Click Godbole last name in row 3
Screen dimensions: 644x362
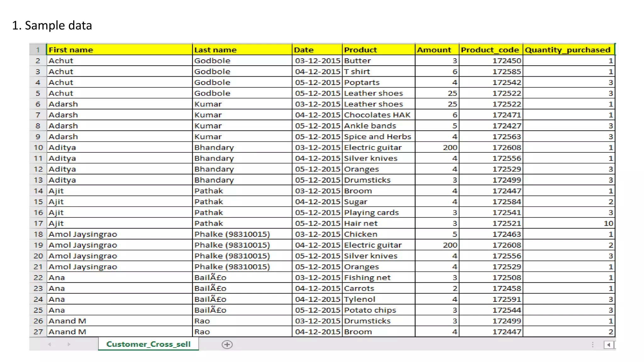(242, 71)
